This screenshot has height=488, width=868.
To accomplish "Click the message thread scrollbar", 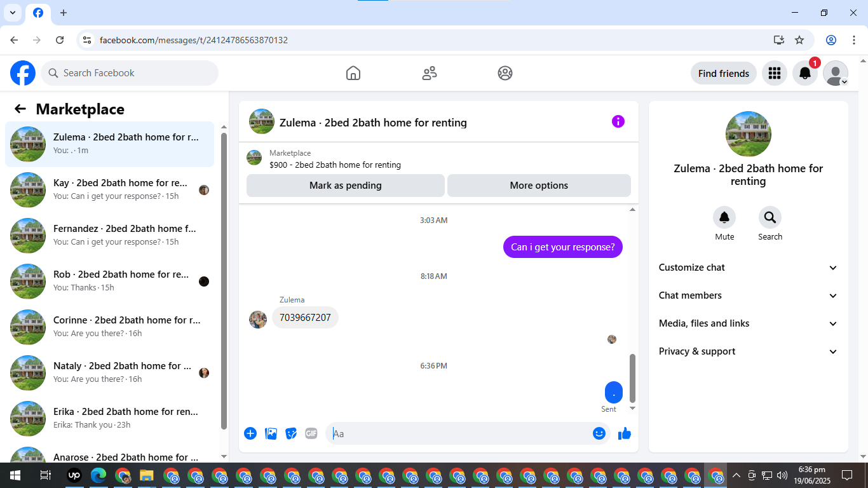I will pos(632,378).
